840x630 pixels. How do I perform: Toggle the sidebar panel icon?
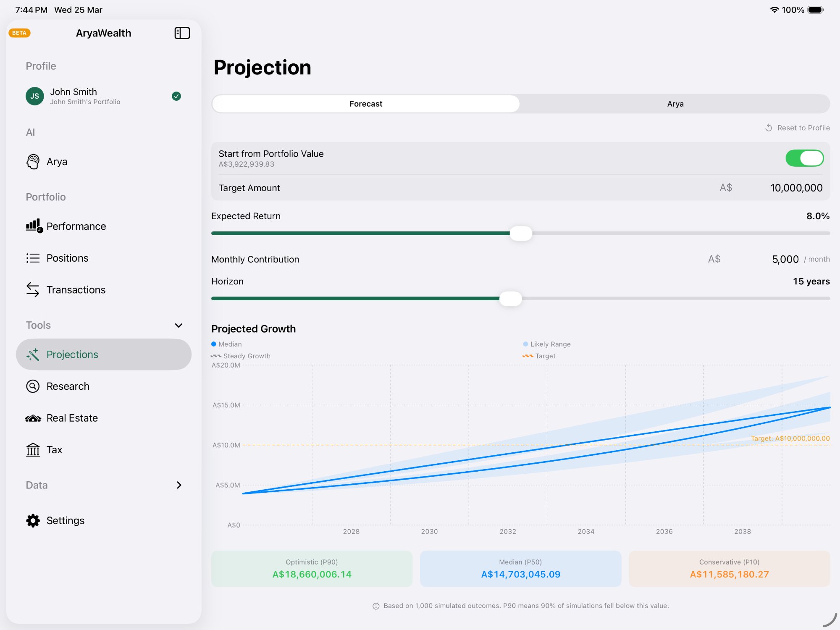[182, 33]
